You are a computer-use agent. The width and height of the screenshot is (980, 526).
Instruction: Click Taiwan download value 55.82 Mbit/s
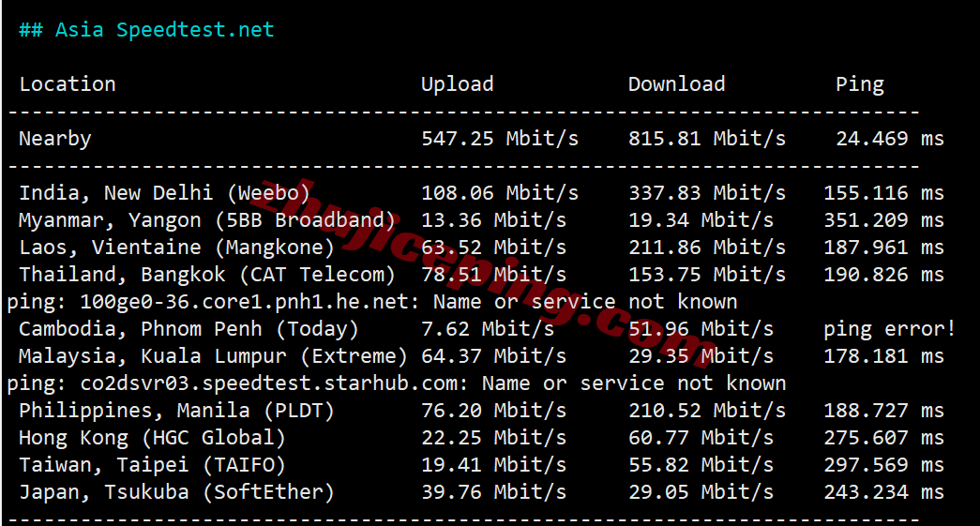(x=701, y=465)
